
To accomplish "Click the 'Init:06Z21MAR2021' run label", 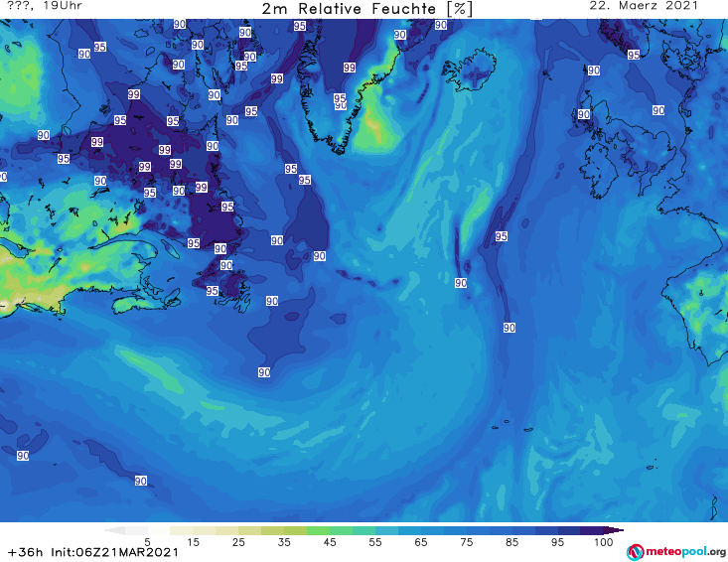I will (114, 552).
